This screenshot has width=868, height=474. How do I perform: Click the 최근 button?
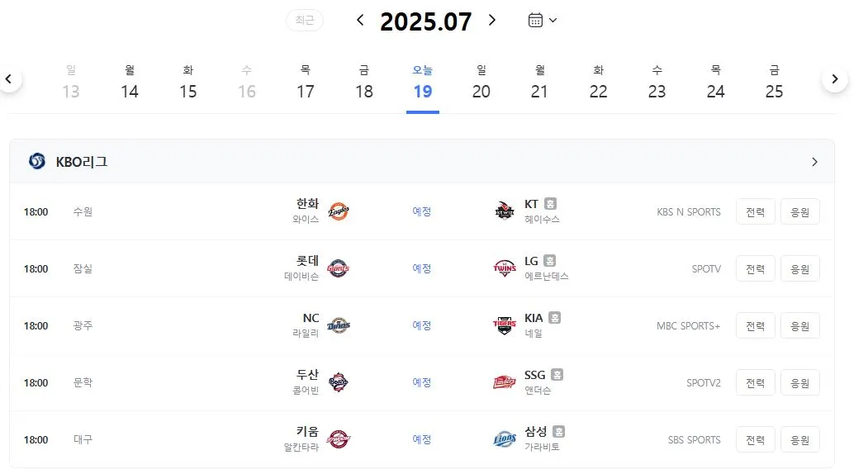point(305,21)
